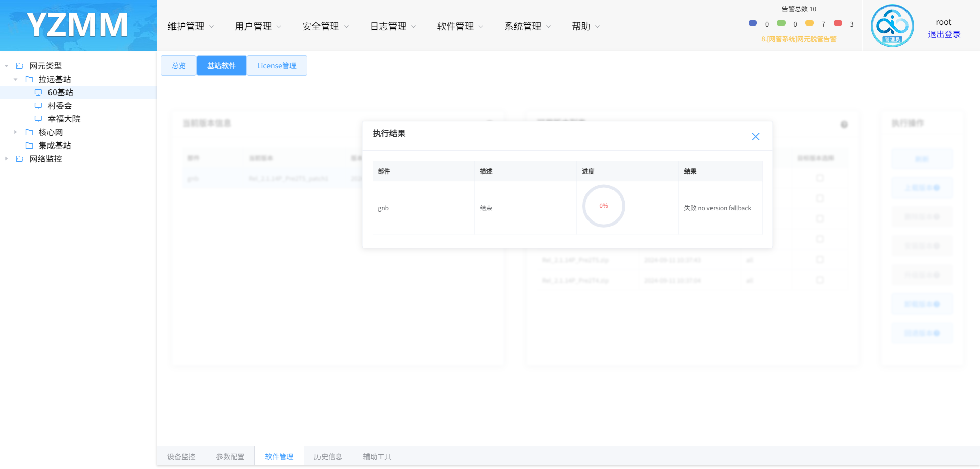The image size is (980, 469).
Task: Click the folder icon beside 集成基站
Action: pos(29,145)
